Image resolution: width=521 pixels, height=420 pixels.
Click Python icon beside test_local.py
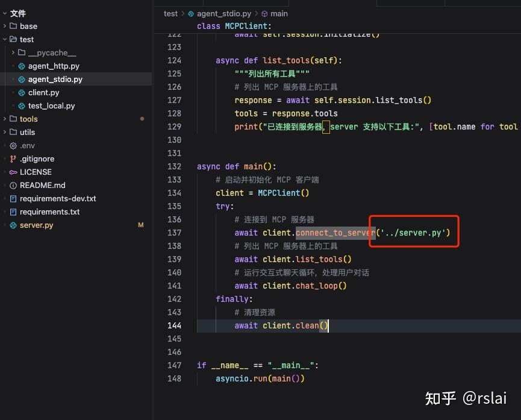pyautogui.click(x=22, y=105)
